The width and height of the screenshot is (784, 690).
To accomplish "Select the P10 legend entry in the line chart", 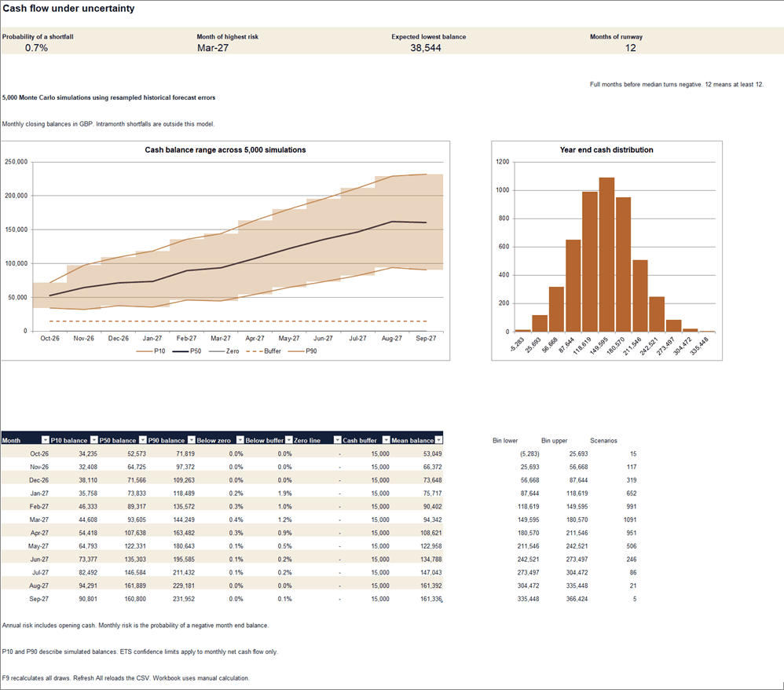I will click(x=151, y=351).
